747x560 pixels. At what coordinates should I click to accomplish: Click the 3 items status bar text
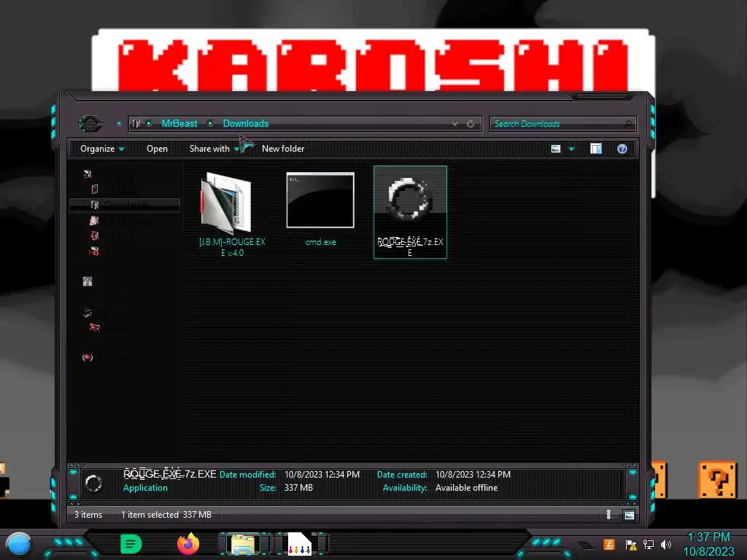88,515
